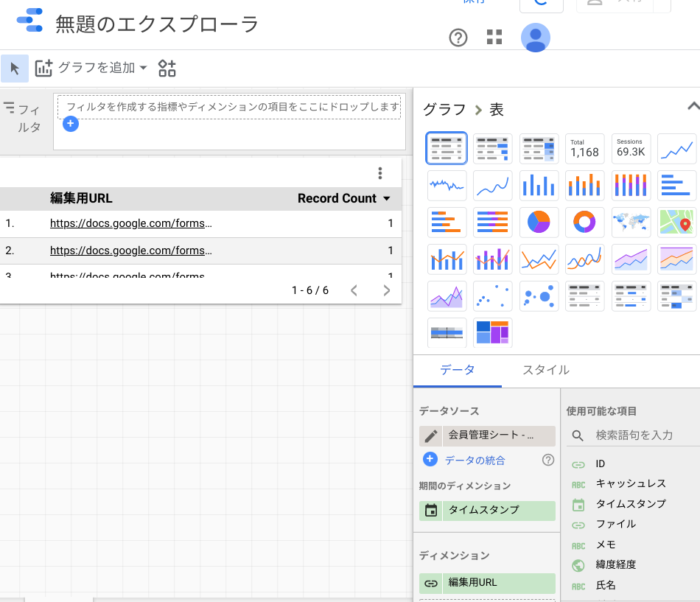Select the キャッシュレス available field
700x602 pixels.
630,483
